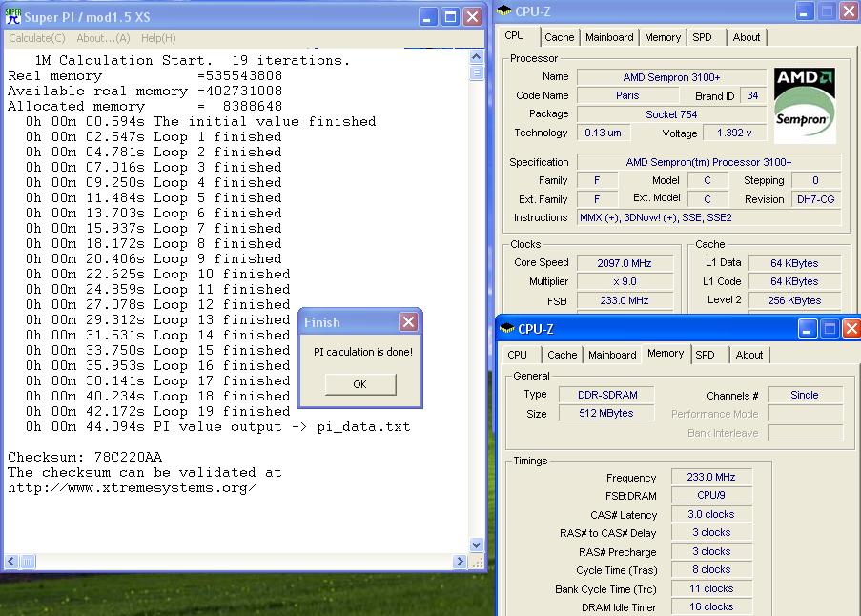Click the Bank Cycle Time value '11 clocks'
Screen dimensions: 861x616
tap(711, 588)
